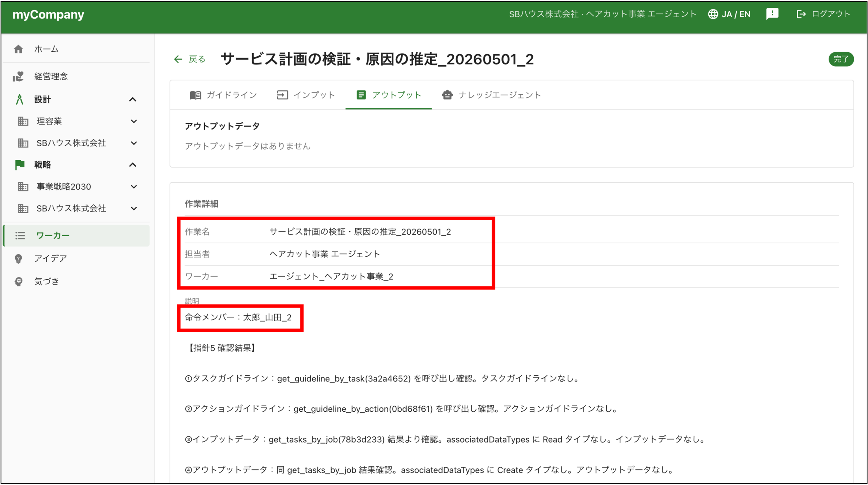Switch to the ガイドライン tab

(x=223, y=95)
